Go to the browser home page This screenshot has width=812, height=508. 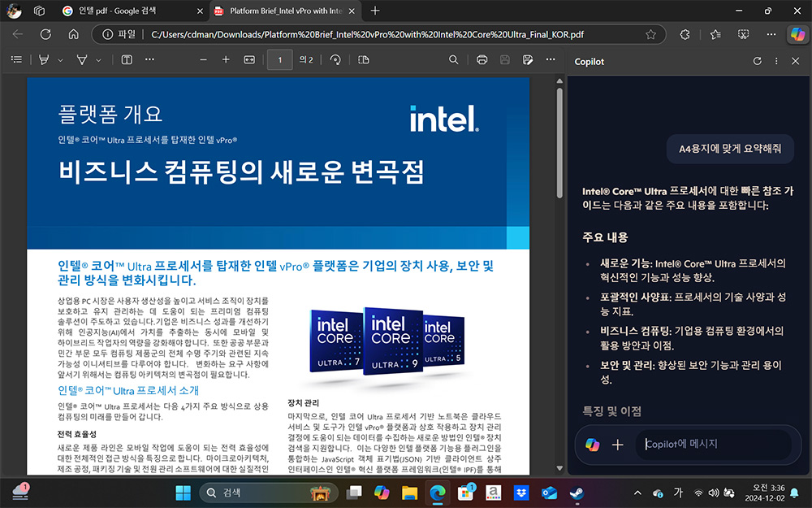click(74, 34)
